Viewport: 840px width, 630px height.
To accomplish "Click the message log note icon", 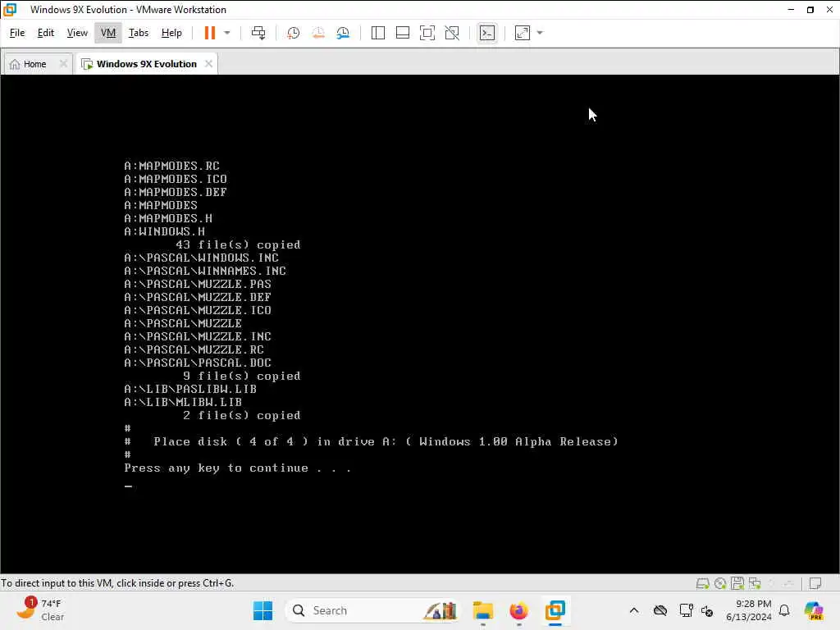I will tap(815, 583).
